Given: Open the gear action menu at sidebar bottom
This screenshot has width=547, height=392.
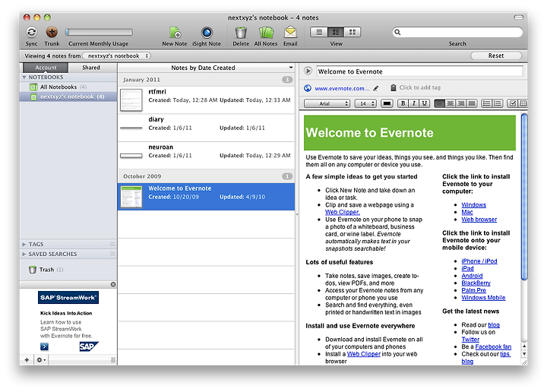Looking at the screenshot, I should (41, 359).
